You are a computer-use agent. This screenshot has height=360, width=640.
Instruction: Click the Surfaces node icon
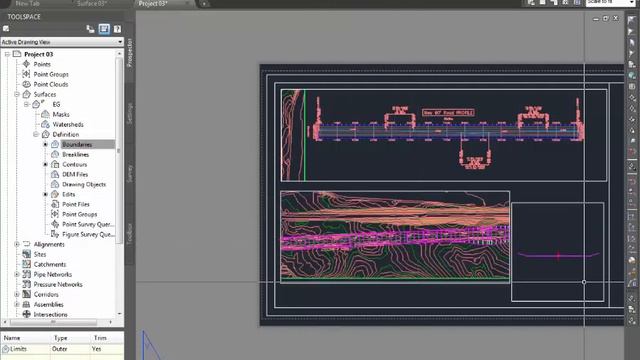pyautogui.click(x=27, y=94)
